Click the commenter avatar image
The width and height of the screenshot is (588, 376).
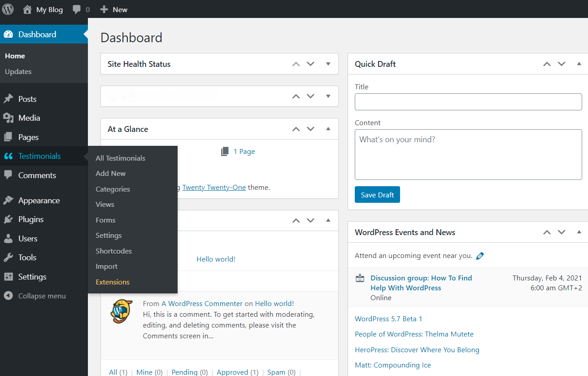coord(122,311)
